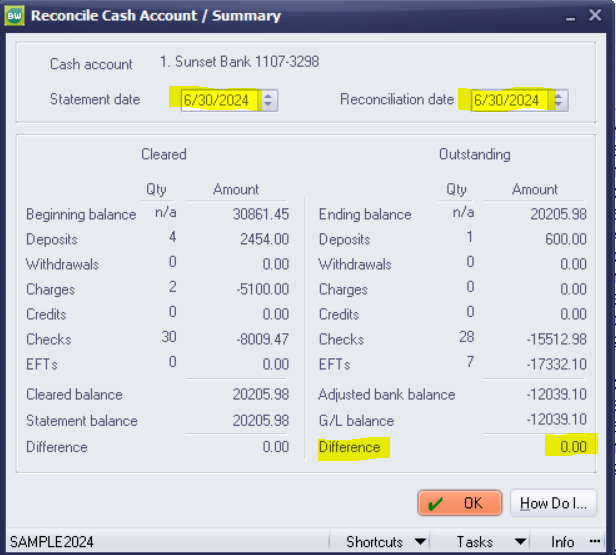Click Ending balance amount 20205.98
The image size is (616, 555).
[558, 214]
